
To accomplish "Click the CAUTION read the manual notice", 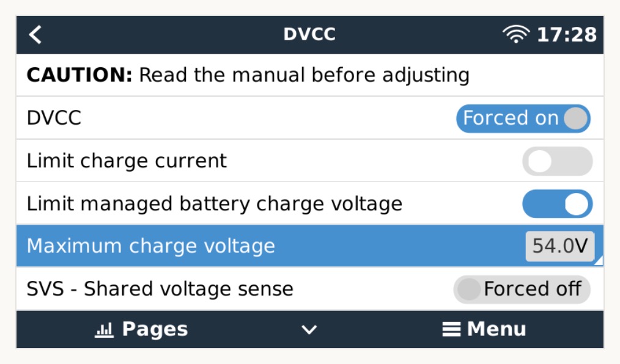I will point(248,76).
